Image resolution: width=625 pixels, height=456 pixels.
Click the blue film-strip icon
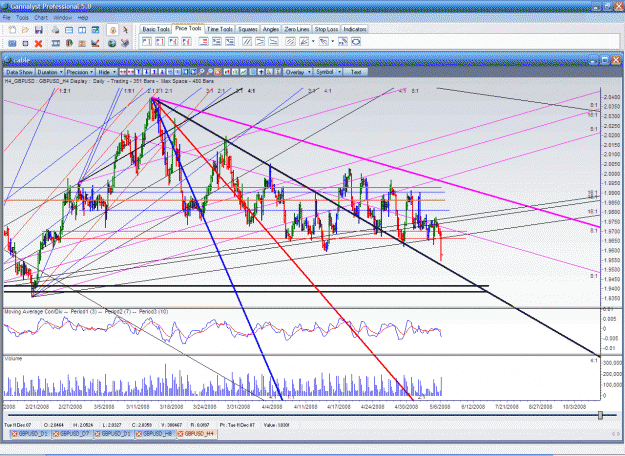click(56, 43)
